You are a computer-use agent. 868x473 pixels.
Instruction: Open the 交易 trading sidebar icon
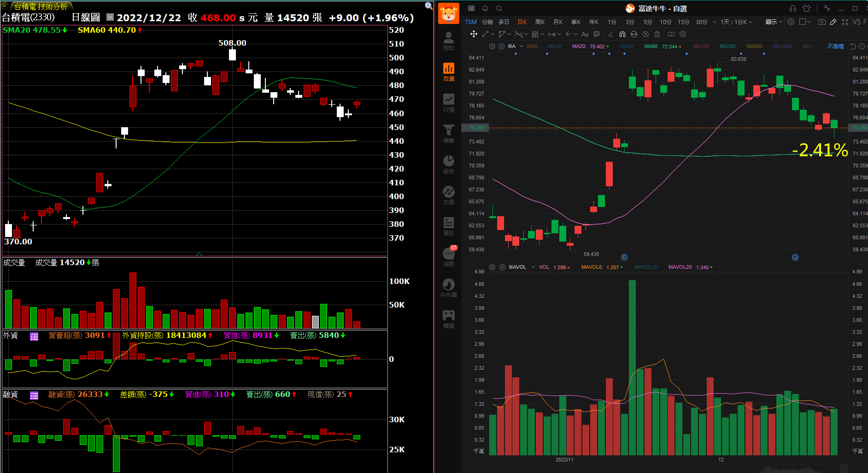[448, 195]
